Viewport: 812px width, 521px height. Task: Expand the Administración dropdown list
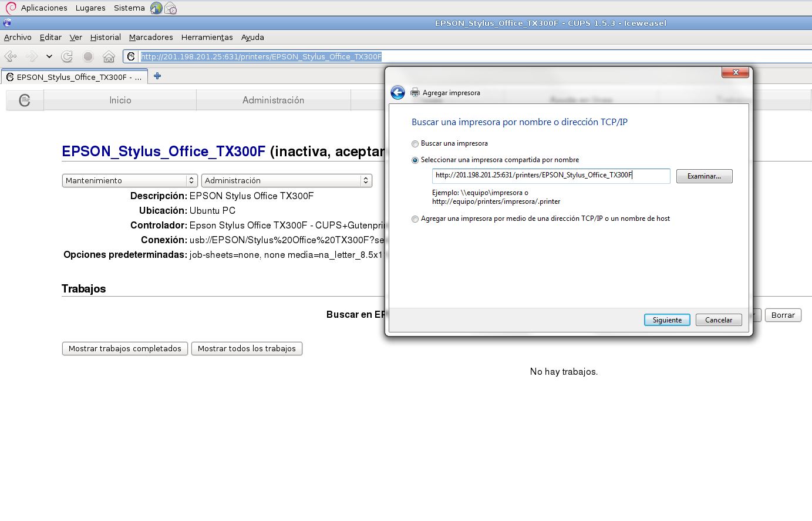(x=287, y=180)
